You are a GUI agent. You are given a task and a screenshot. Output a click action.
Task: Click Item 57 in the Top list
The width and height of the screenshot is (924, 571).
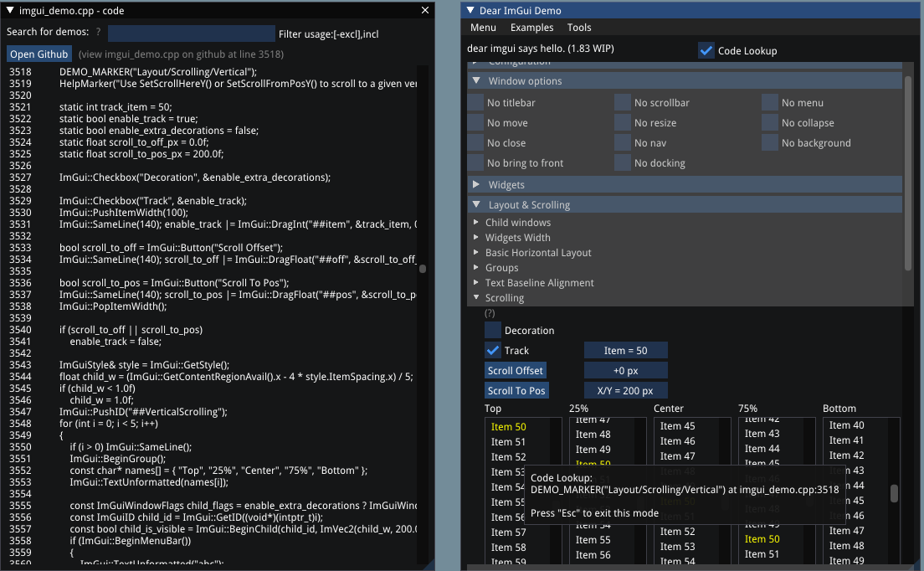tap(509, 532)
